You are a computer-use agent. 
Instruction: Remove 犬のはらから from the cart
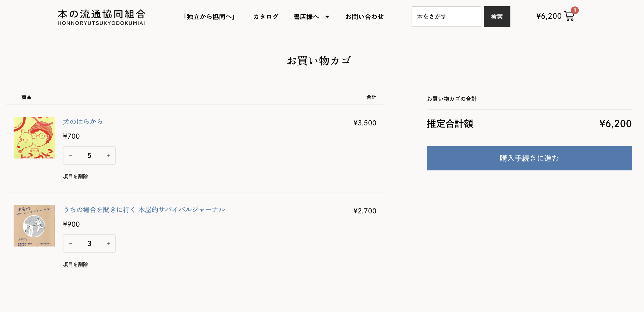point(75,177)
